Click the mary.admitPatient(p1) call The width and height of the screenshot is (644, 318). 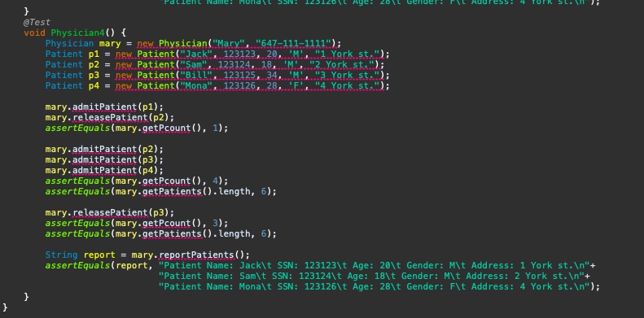(104, 107)
